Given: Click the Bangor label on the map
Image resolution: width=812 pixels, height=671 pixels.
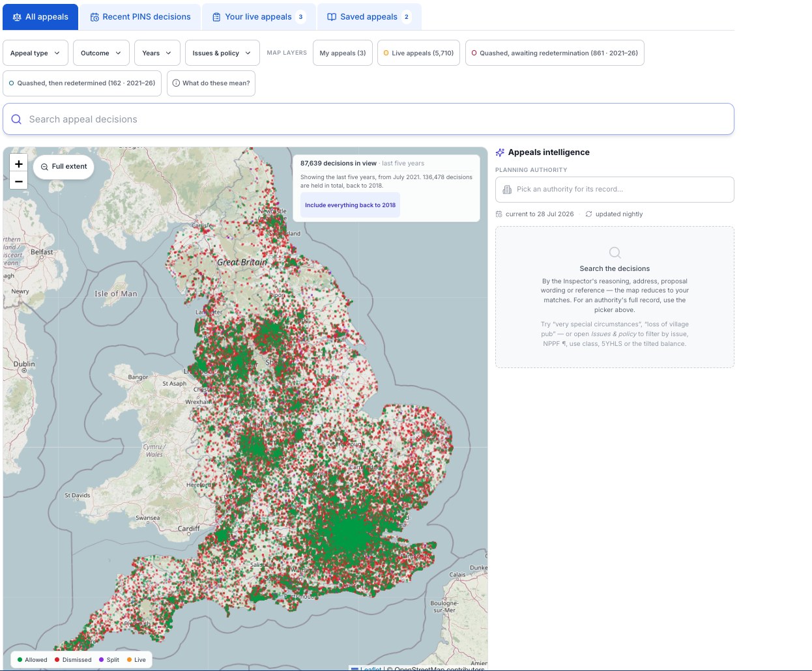Looking at the screenshot, I should click(138, 377).
